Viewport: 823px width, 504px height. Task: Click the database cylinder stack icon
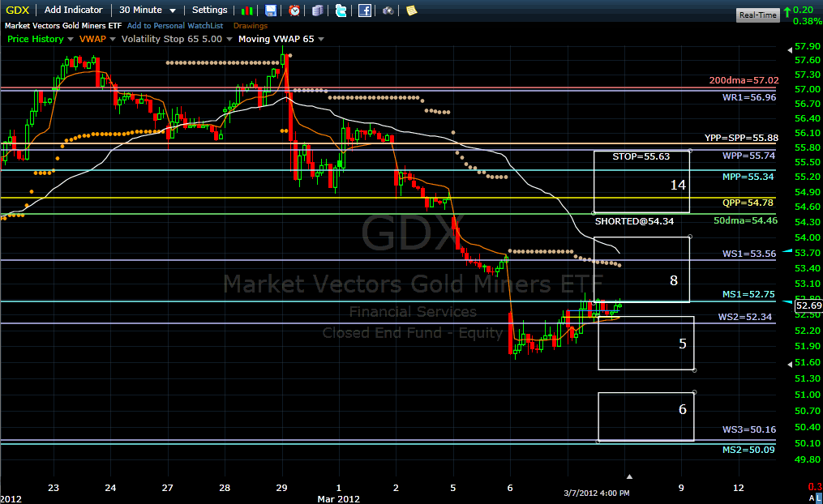tap(318, 11)
